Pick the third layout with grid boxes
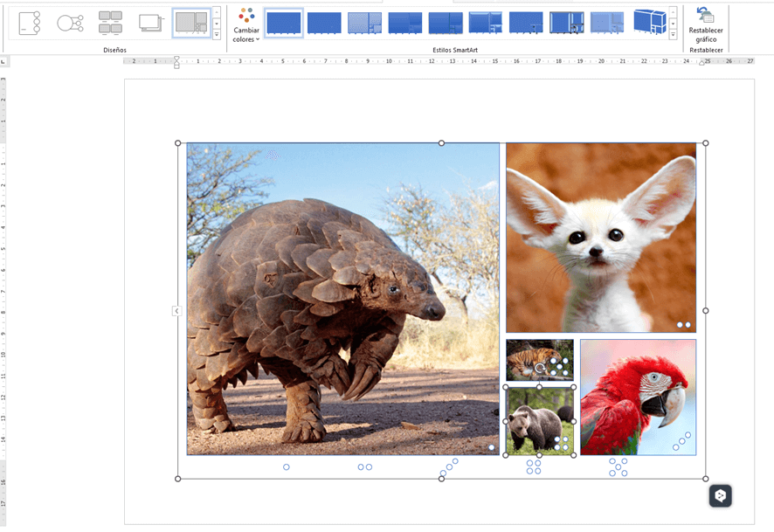This screenshot has width=774, height=532. click(110, 23)
